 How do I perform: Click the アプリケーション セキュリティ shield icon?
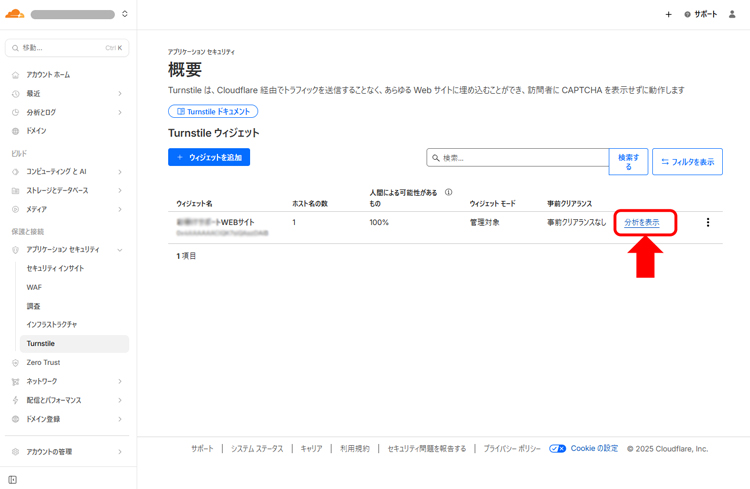15,249
